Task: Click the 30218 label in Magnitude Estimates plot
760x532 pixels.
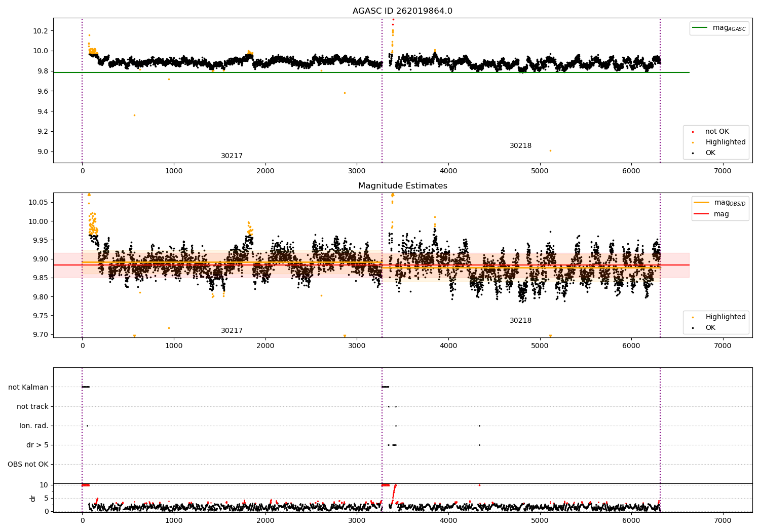Action: (x=520, y=321)
